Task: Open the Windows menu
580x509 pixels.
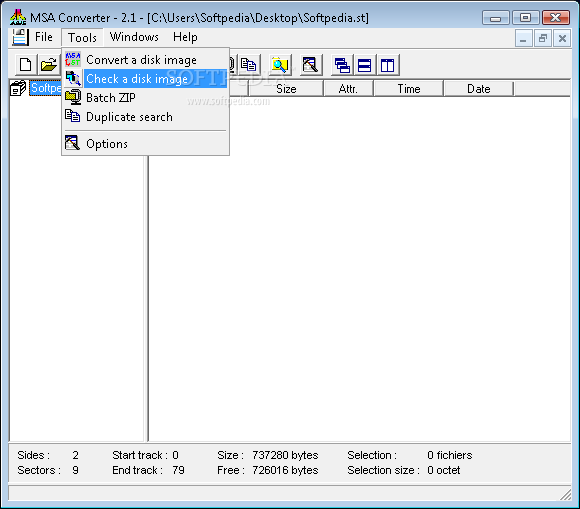Action: tap(134, 37)
